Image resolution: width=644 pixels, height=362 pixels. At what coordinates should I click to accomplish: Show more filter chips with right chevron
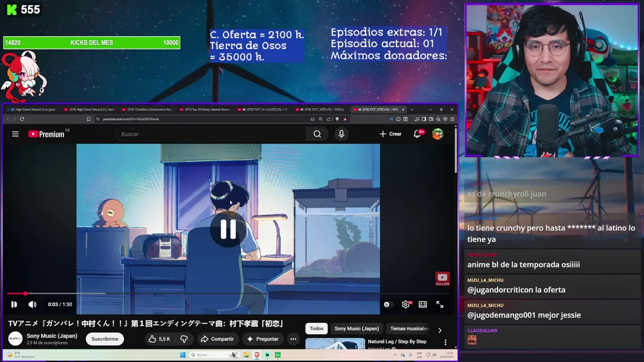coord(439,330)
